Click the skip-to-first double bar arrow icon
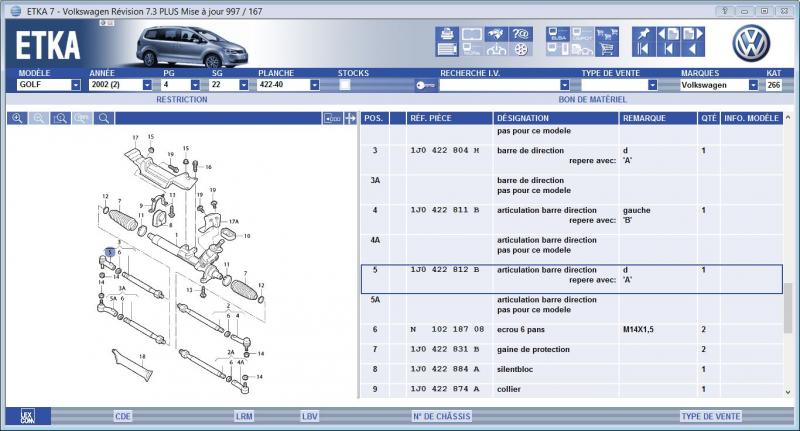 643,49
